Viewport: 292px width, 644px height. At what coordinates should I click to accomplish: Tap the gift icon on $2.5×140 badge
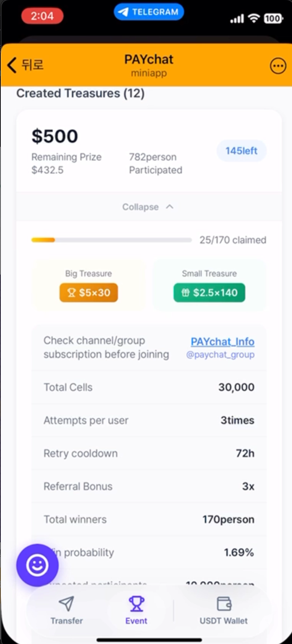pos(185,293)
